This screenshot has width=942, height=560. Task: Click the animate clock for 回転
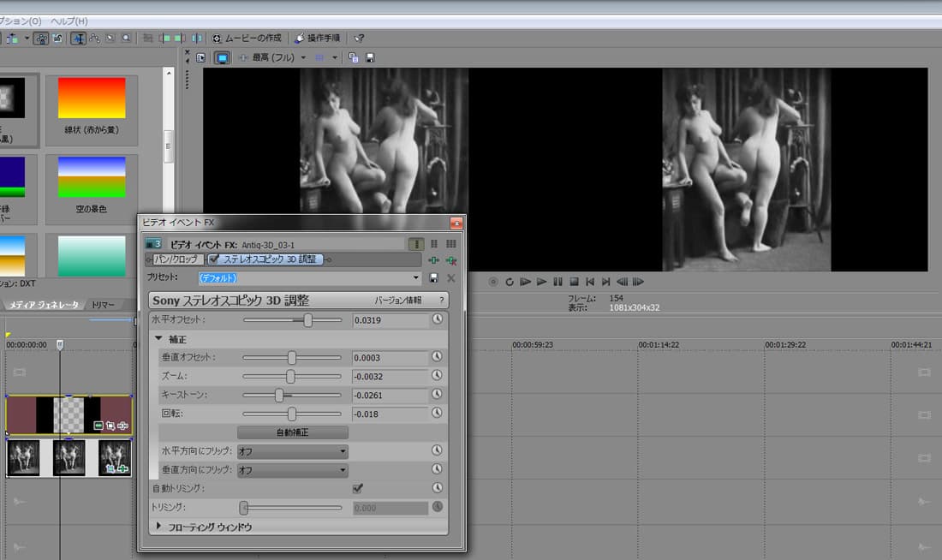coord(437,414)
